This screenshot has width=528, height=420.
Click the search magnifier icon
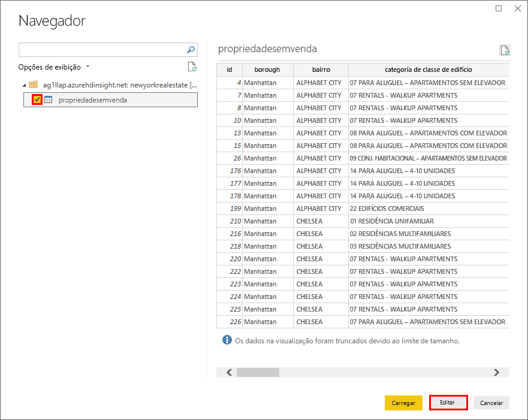(x=190, y=50)
